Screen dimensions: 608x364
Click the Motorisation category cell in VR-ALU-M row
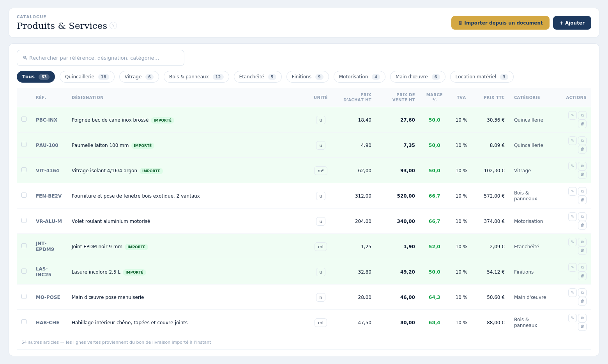(x=528, y=221)
